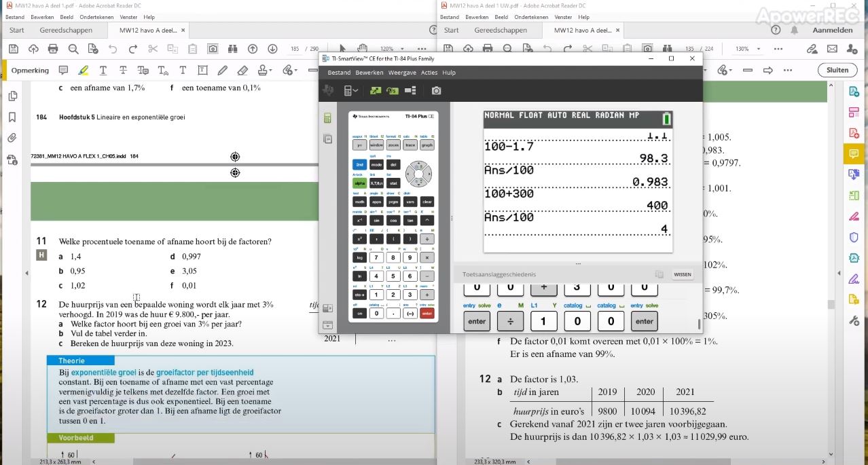This screenshot has width=868, height=465.
Task: Click the clear key on calculator
Action: click(x=427, y=202)
